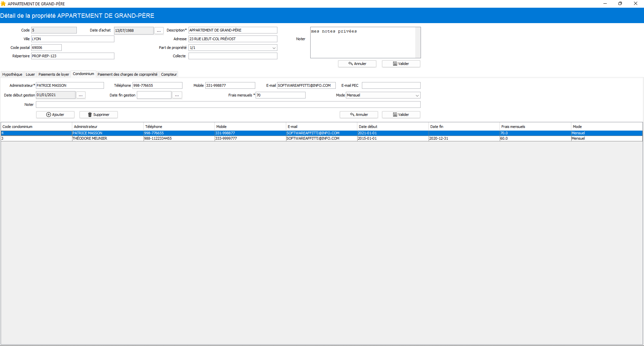Open the Date fin gestion date picker
The image size is (644, 346).
[x=177, y=95]
